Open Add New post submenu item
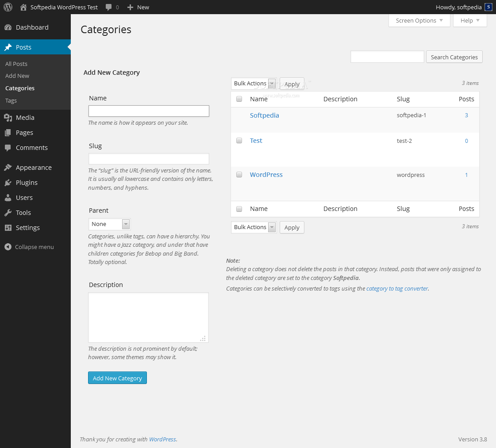The width and height of the screenshot is (496, 448). coord(17,76)
